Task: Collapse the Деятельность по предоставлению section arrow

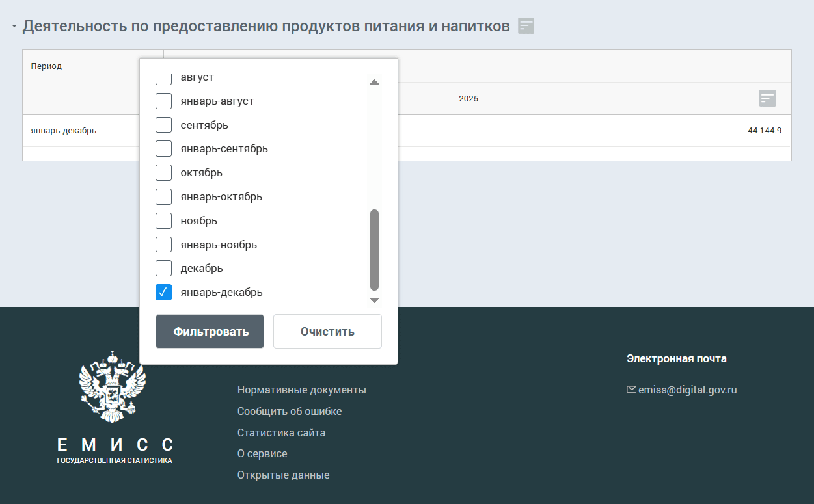Action: coord(14,27)
